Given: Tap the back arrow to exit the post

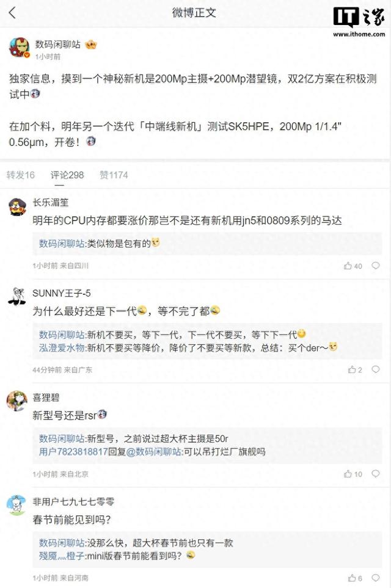Looking at the screenshot, I should [x=12, y=12].
